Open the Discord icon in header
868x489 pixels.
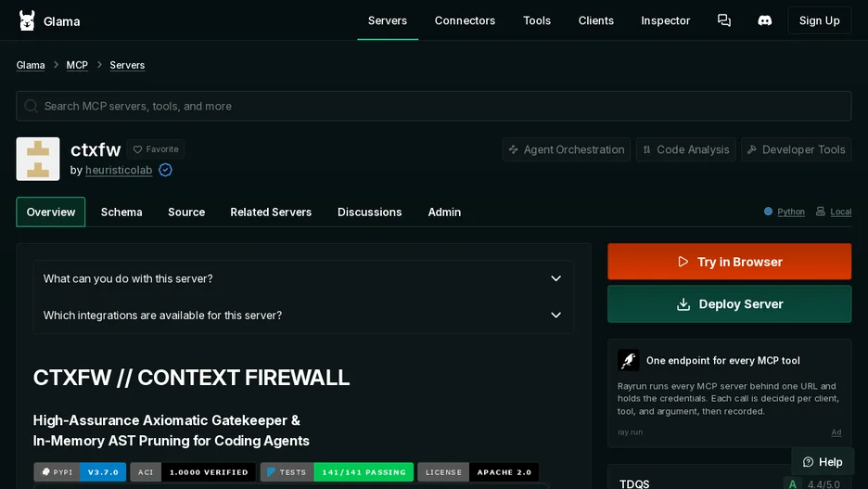click(x=764, y=20)
